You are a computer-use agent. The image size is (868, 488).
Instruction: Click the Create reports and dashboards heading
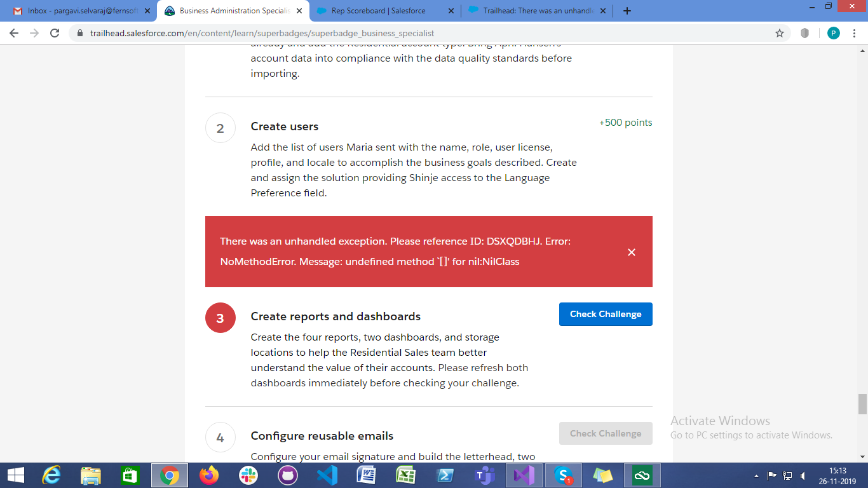click(336, 316)
